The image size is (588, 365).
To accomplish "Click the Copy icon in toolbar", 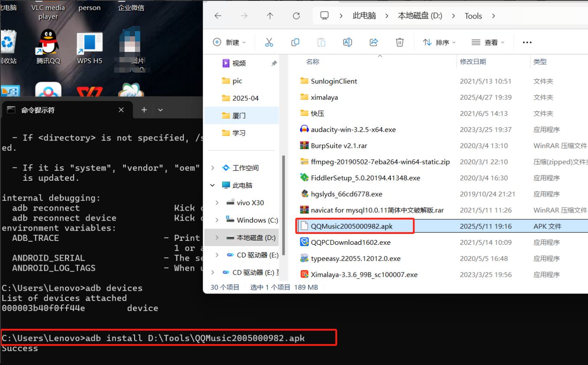I will [295, 42].
